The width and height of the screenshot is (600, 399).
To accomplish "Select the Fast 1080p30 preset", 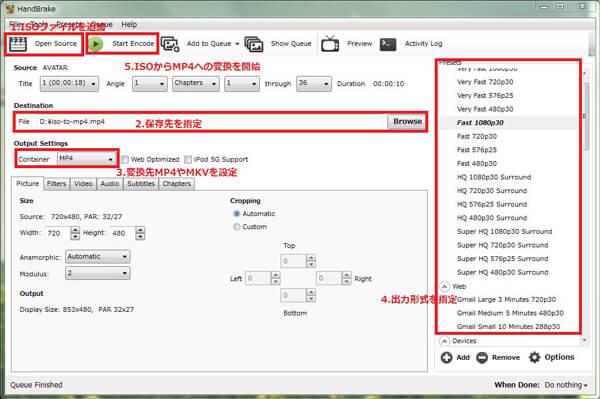I will point(480,123).
